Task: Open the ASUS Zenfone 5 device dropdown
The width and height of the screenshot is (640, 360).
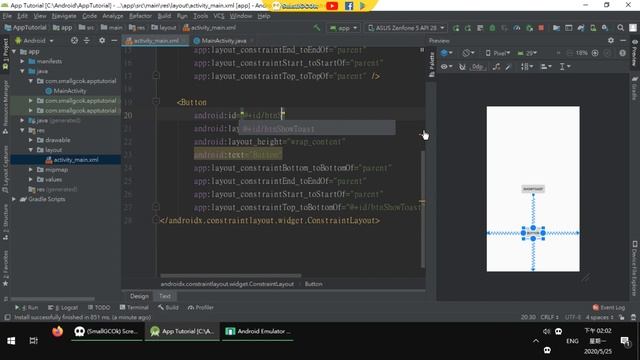Action: (406, 28)
